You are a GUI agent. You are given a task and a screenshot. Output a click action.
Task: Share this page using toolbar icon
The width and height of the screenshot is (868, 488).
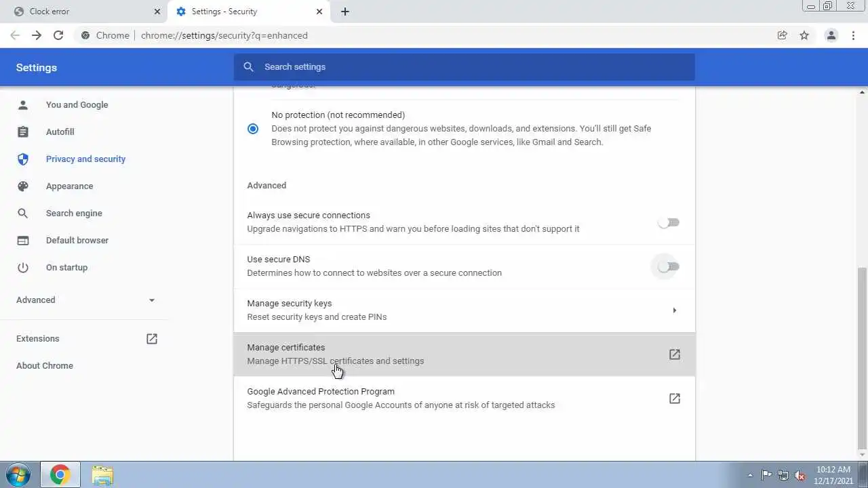click(x=782, y=35)
